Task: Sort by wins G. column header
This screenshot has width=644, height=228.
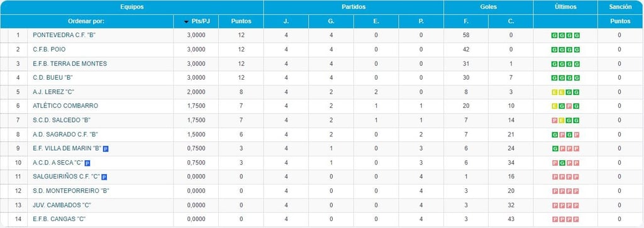Action: [x=331, y=21]
